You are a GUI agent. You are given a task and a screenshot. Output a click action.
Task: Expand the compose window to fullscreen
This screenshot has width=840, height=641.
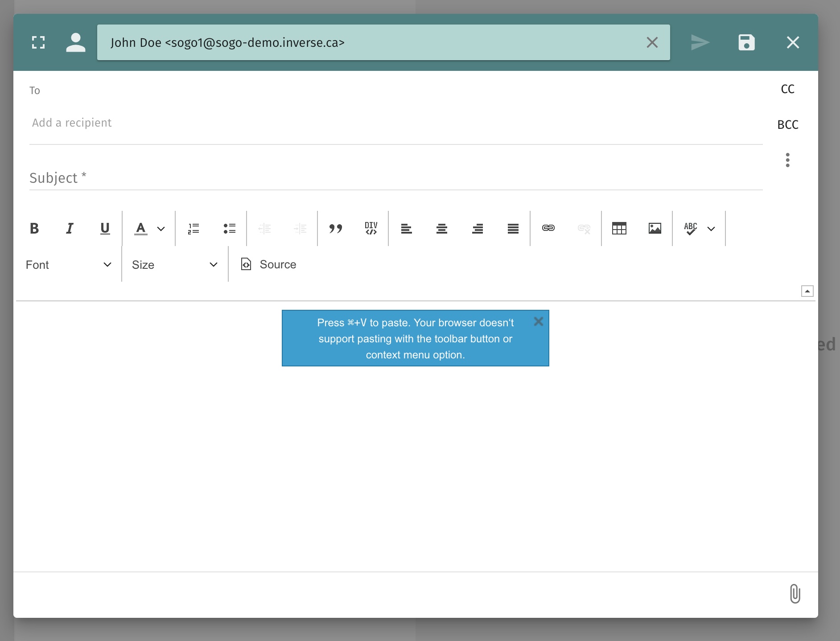click(38, 42)
